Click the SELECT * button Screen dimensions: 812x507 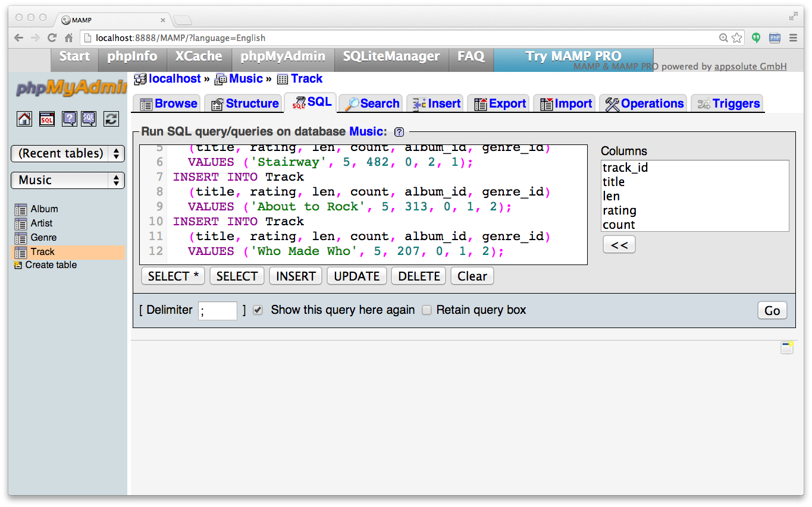pos(173,276)
